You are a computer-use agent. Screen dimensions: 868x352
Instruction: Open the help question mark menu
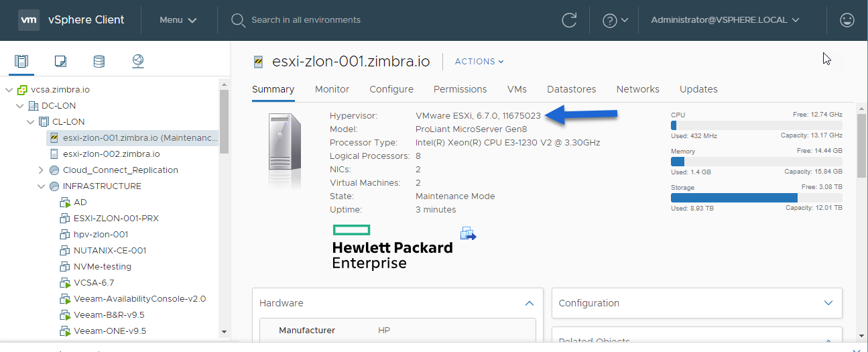[x=615, y=20]
